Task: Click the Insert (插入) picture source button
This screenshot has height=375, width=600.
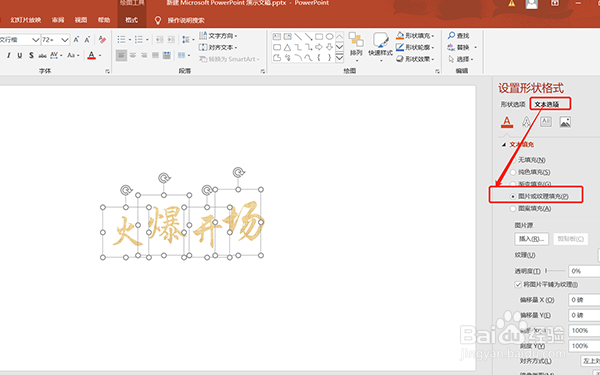Action: [x=532, y=239]
